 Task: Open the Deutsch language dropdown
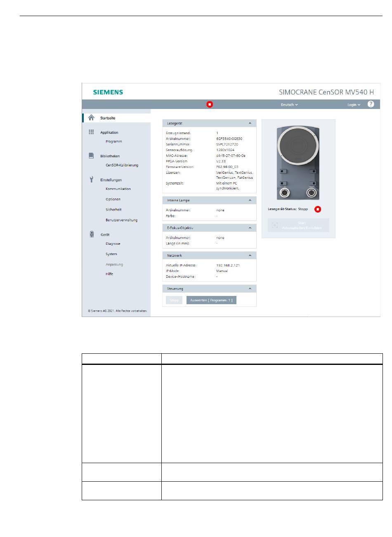(x=289, y=105)
